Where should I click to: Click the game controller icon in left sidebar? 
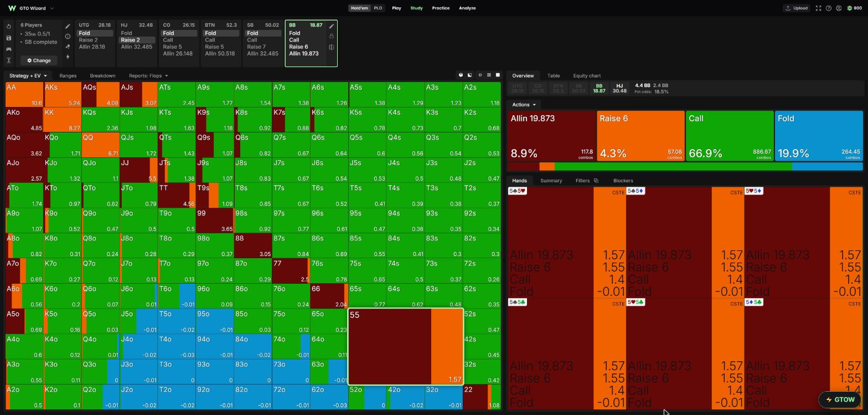pyautogui.click(x=9, y=49)
